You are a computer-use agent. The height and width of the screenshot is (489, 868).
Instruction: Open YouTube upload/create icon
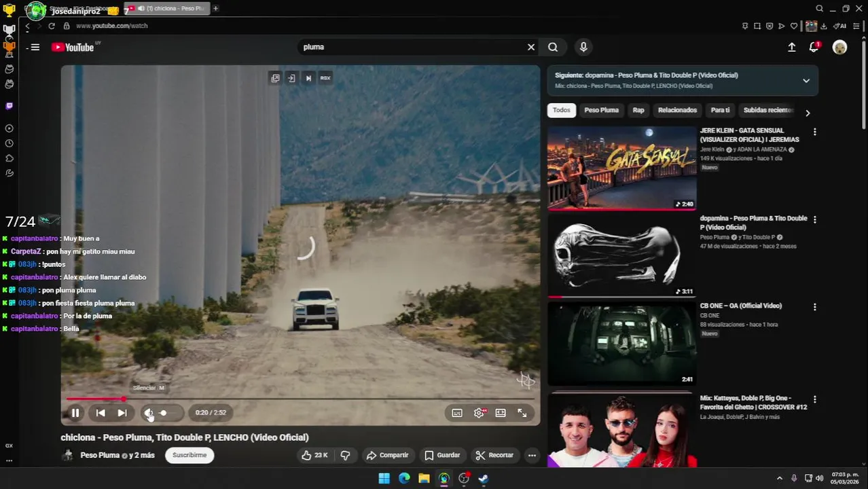[791, 47]
